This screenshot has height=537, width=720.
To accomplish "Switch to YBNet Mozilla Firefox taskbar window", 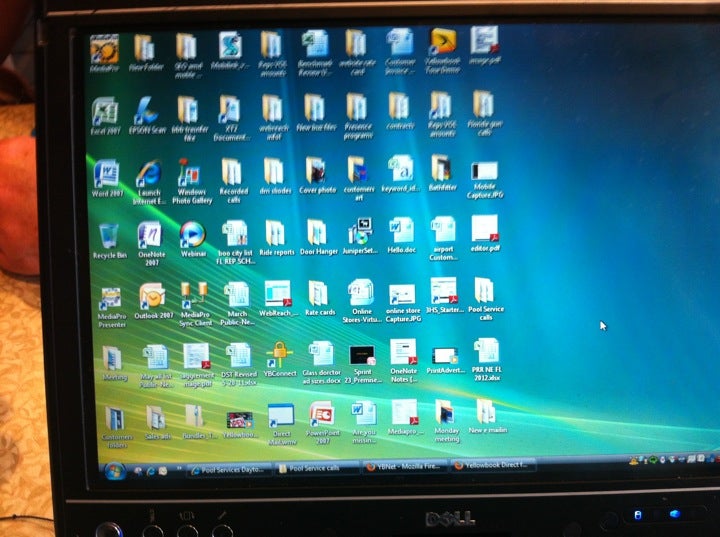I will [x=405, y=467].
